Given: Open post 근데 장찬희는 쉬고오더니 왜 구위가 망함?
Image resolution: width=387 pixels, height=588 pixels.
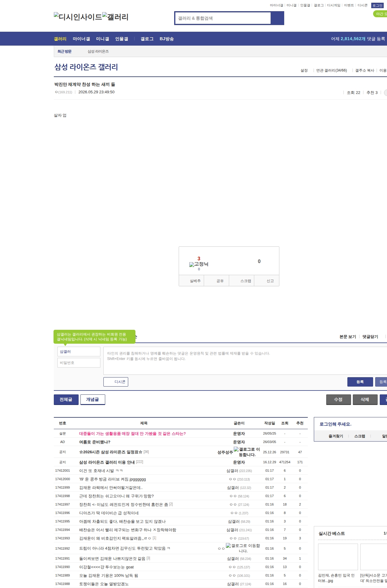Looking at the screenshot, I should tap(116, 496).
